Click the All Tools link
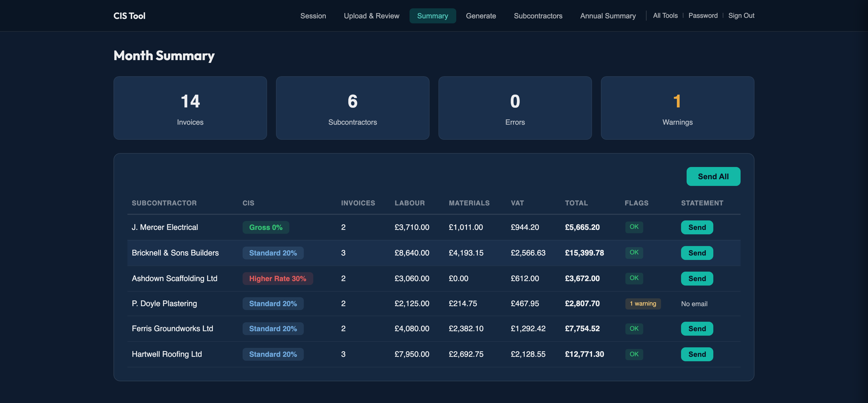 pyautogui.click(x=665, y=16)
